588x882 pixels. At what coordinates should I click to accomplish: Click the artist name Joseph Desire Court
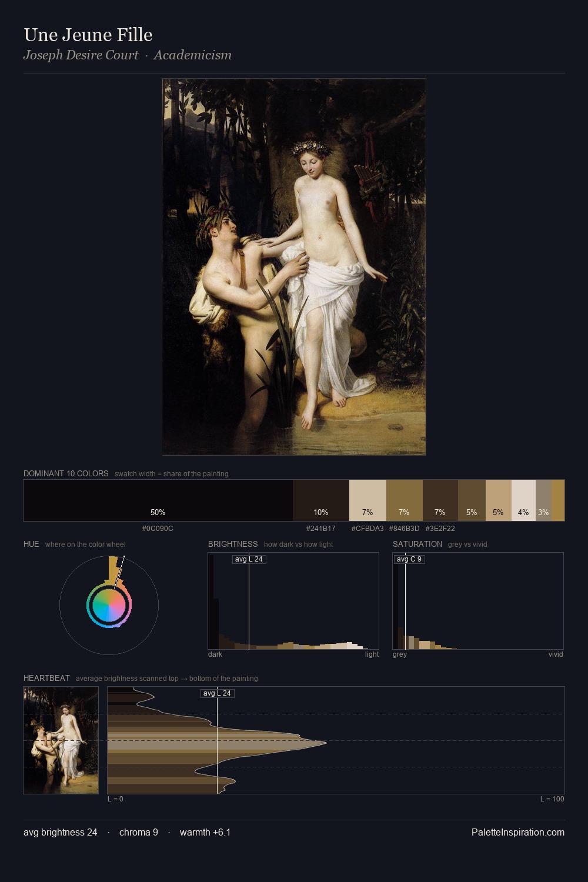81,55
